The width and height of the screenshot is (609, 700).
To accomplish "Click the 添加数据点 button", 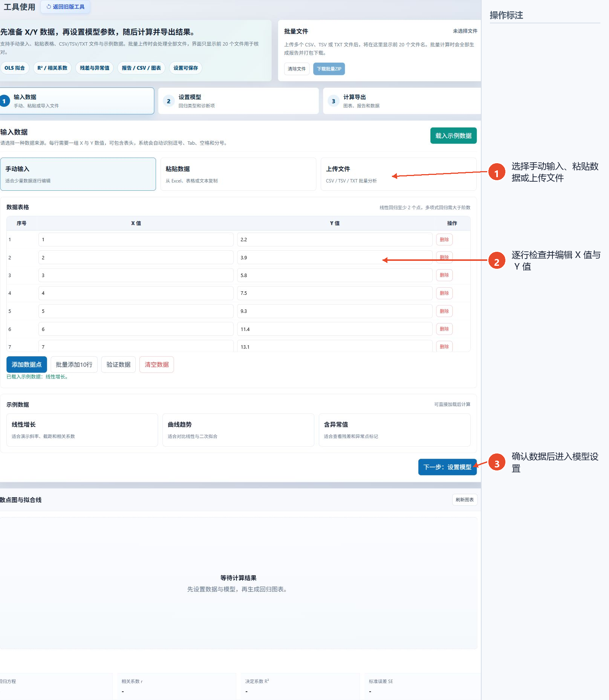I will [x=27, y=365].
